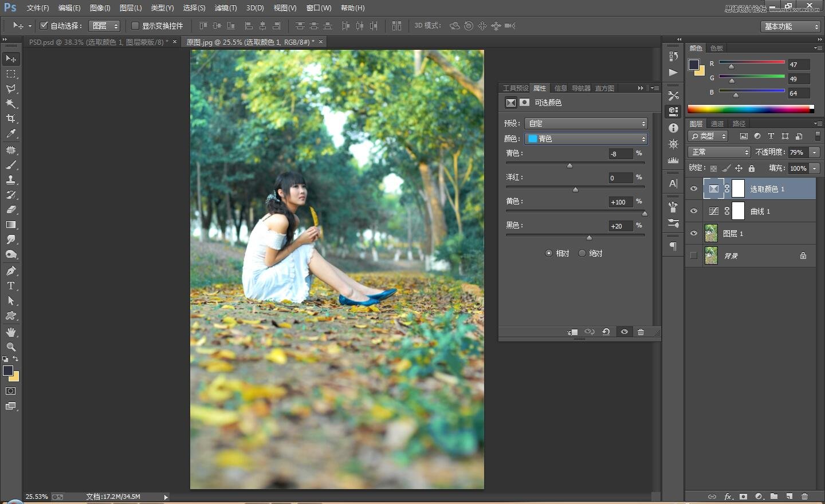Select the Zoom tool
Image resolution: width=825 pixels, height=504 pixels.
pos(11,347)
